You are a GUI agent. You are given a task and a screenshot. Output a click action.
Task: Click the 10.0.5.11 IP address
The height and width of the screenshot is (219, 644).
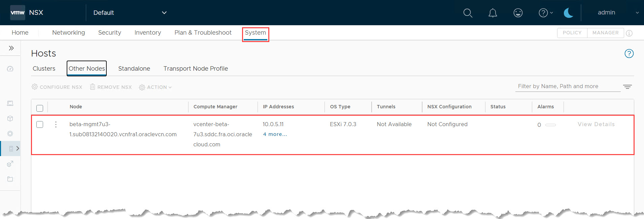(273, 124)
